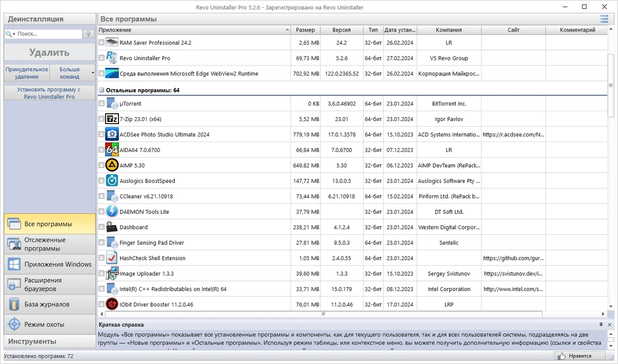Open the Intel website link
This screenshot has width=618, height=364.
(513, 289)
